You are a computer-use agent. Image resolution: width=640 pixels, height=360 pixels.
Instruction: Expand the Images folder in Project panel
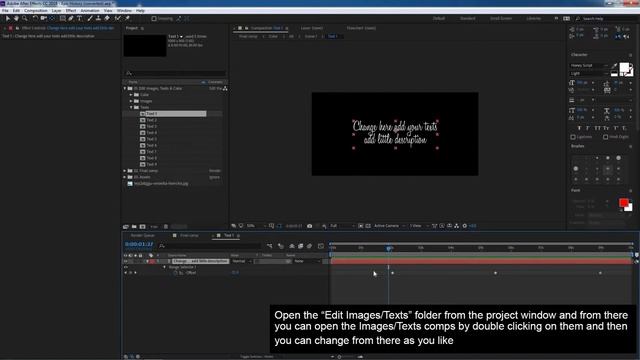131,101
